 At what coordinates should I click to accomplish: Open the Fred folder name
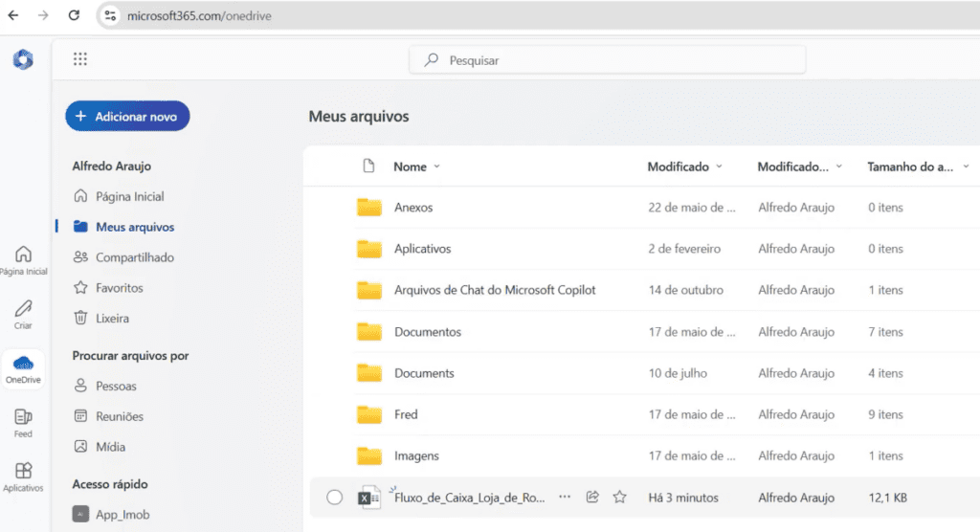(406, 414)
